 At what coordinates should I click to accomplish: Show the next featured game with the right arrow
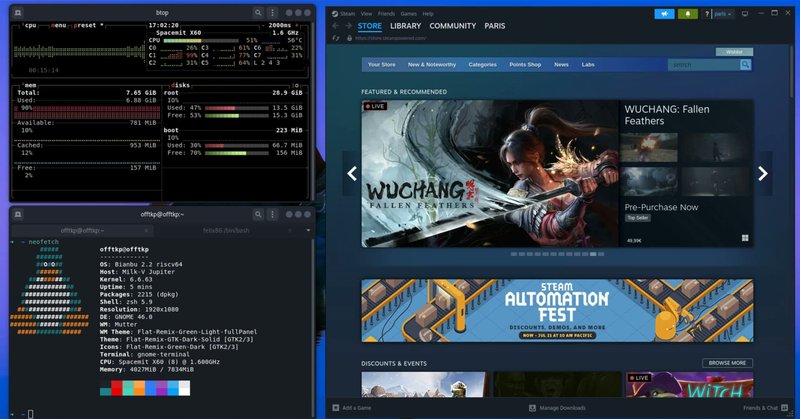763,174
